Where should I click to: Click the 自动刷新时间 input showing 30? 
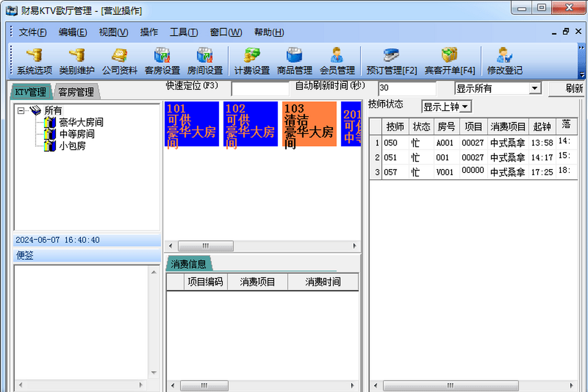407,89
